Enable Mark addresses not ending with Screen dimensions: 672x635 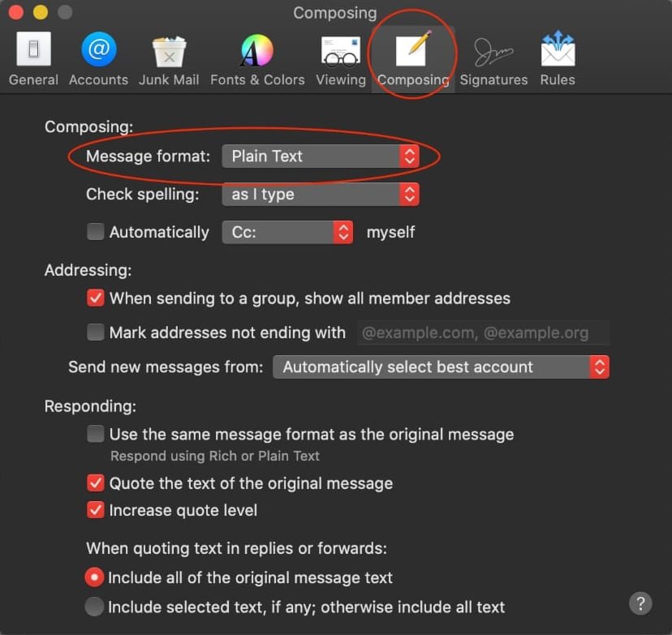point(95,333)
